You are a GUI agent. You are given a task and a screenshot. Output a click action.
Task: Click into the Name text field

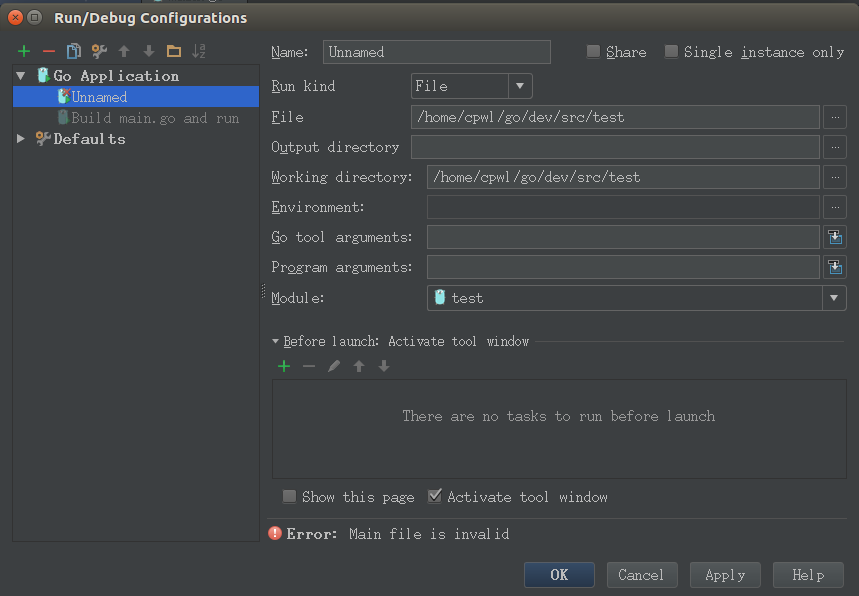pos(437,52)
